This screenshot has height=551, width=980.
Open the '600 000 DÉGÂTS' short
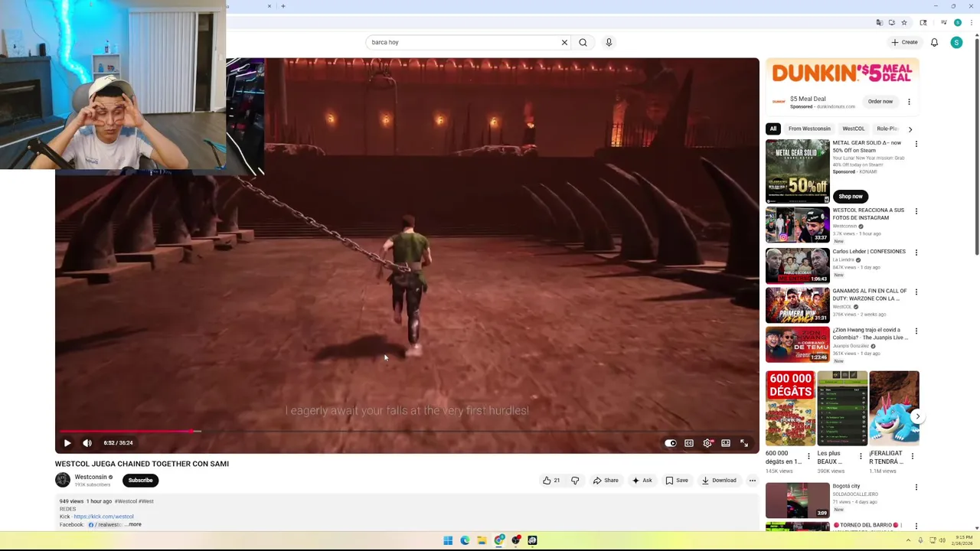pos(790,409)
